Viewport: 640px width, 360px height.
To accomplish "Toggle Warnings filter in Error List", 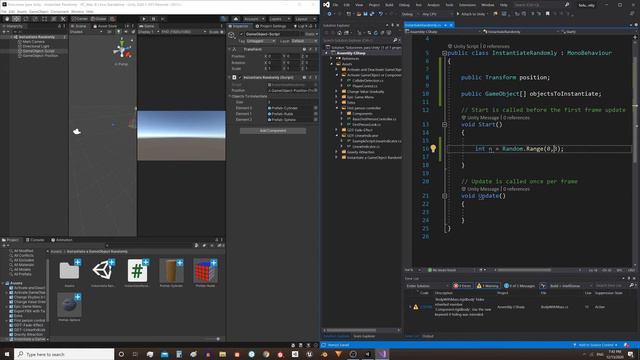I will tap(487, 286).
